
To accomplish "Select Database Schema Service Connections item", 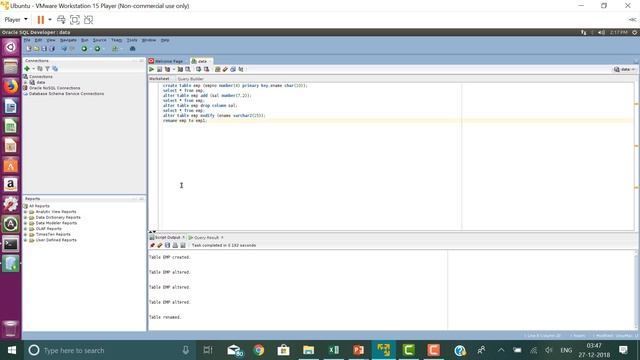I will (x=66, y=94).
